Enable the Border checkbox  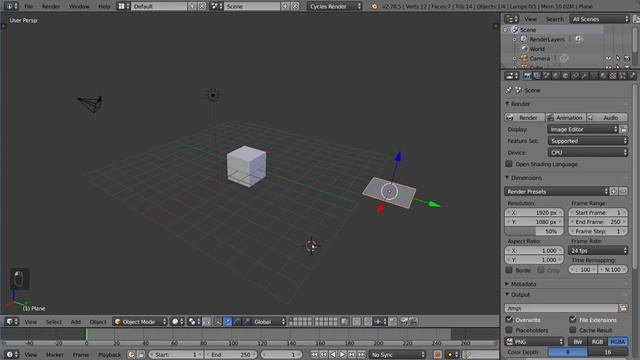(509, 270)
